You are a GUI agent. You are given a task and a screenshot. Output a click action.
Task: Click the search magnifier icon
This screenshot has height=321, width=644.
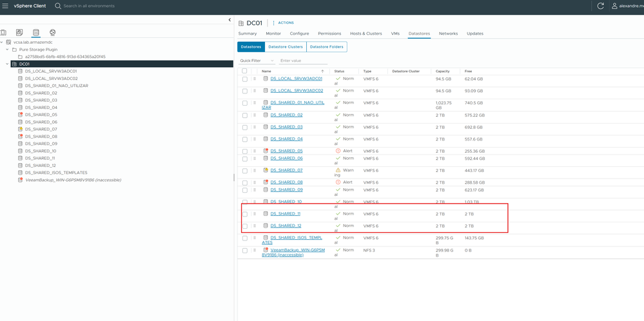[58, 6]
